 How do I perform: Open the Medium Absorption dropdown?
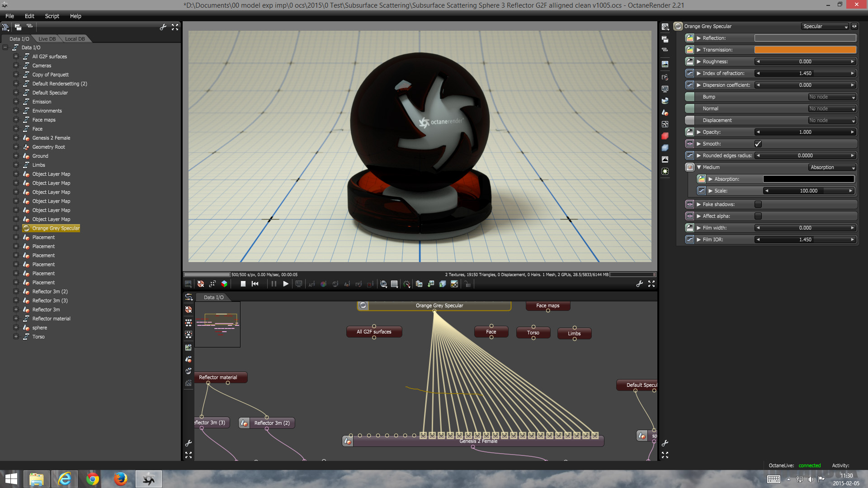point(832,167)
